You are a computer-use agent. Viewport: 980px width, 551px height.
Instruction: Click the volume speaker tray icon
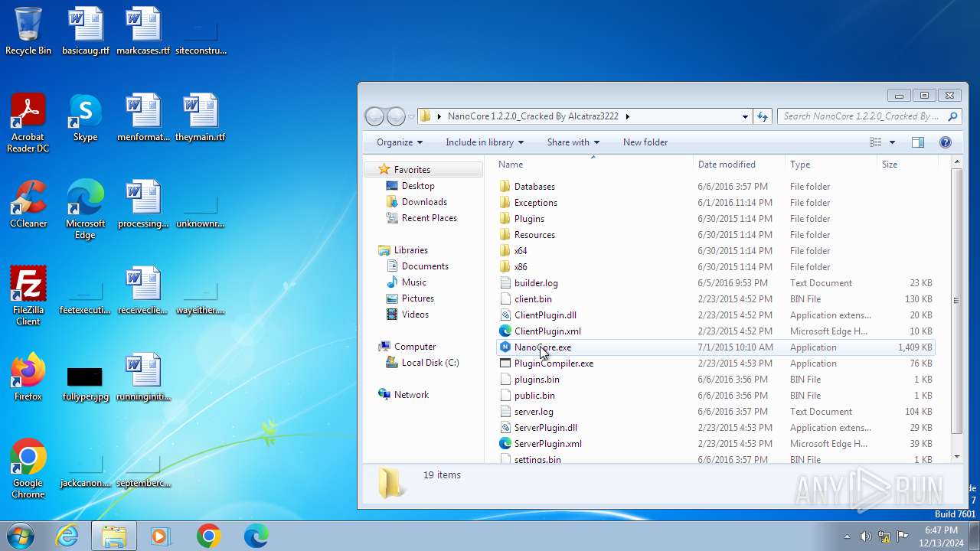[x=865, y=536]
